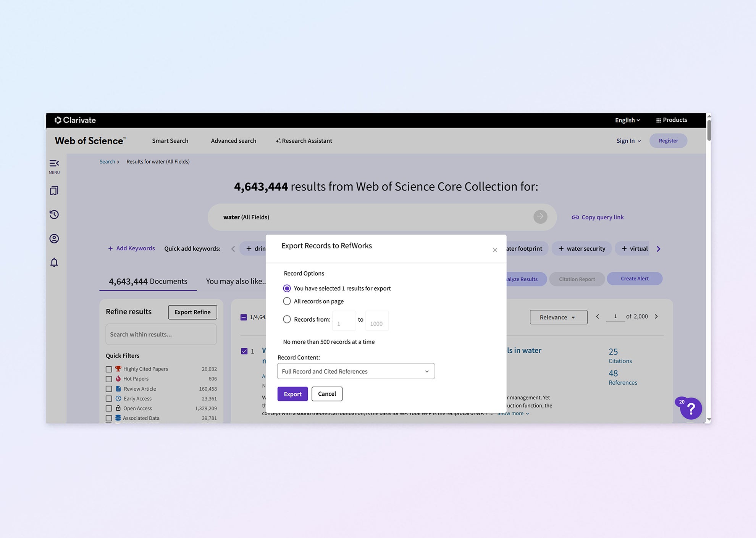Click the Cancel button in the dialog
This screenshot has height=538, width=756.
327,394
